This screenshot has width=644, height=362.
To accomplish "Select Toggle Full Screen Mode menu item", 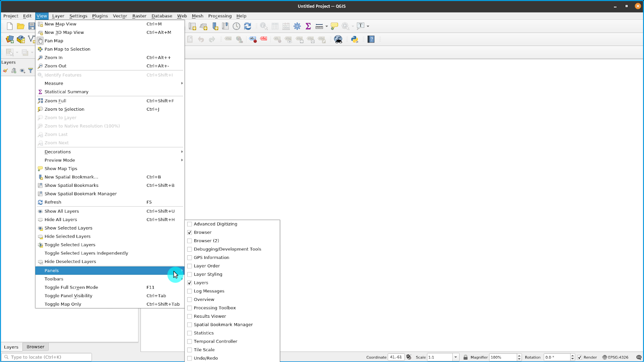I will click(71, 287).
